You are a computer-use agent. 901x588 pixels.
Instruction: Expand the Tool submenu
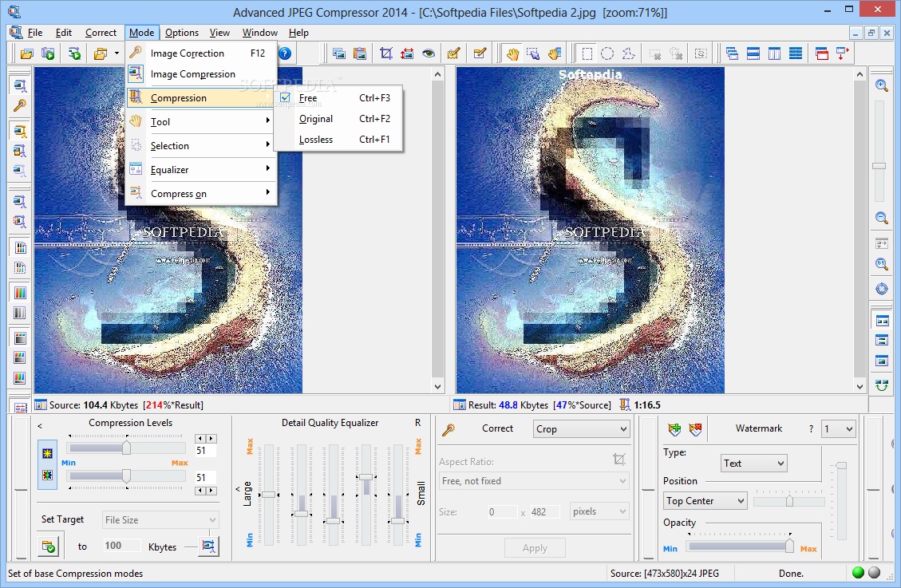pyautogui.click(x=201, y=122)
